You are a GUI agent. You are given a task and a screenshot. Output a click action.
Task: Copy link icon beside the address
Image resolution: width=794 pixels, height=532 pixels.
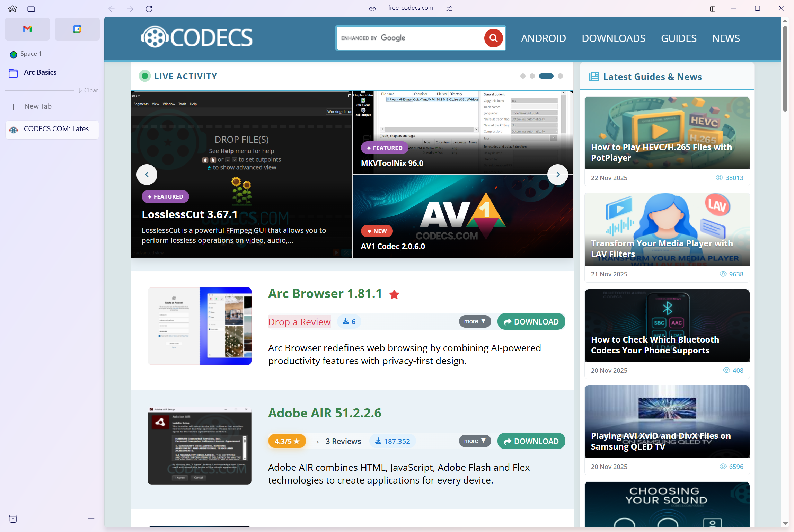click(372, 9)
